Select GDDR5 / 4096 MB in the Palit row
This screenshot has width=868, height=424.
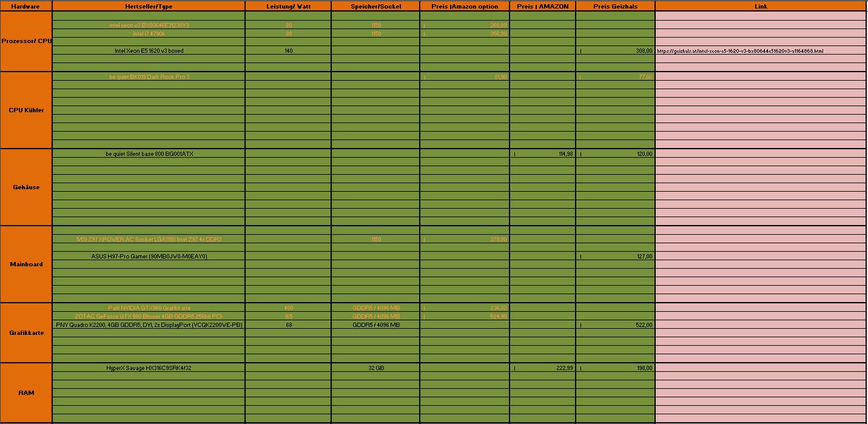tap(375, 308)
